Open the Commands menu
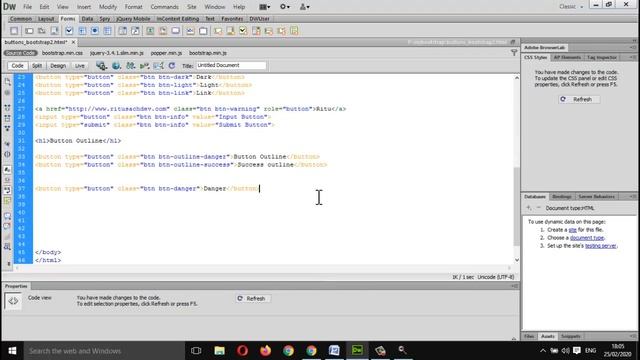 (x=164, y=7)
